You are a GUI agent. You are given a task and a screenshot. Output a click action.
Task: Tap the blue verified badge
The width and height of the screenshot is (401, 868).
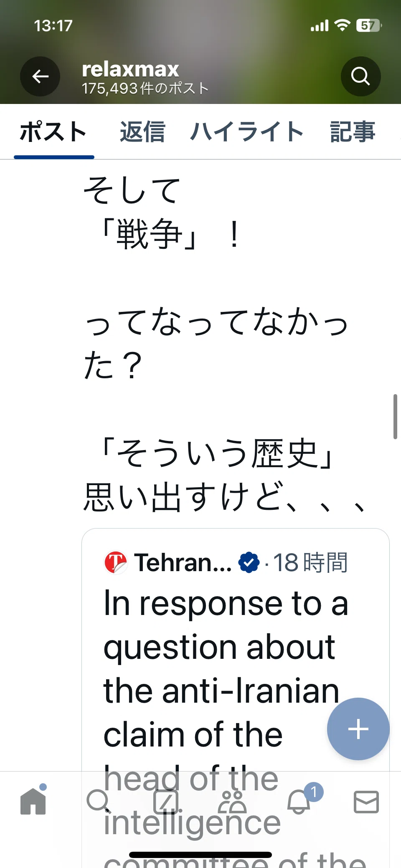click(249, 562)
